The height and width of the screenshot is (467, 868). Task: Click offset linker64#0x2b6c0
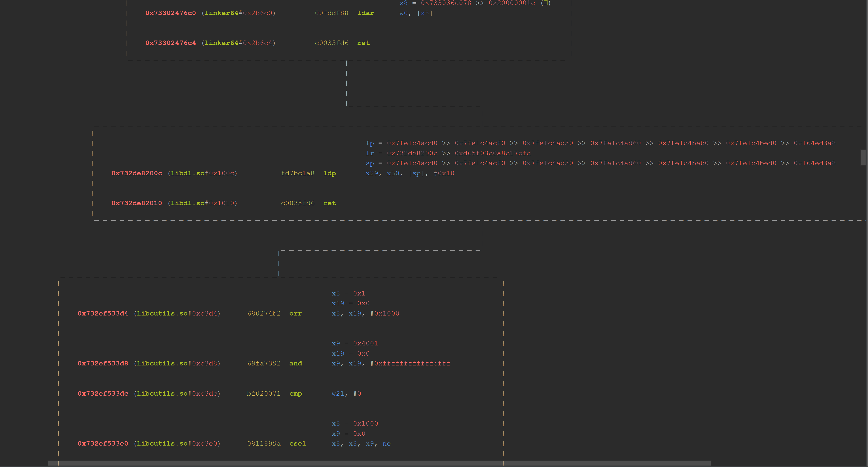pyautogui.click(x=238, y=13)
